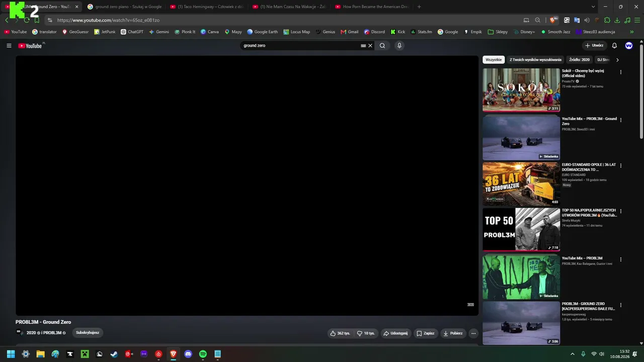
Task: Open options menu for Sokół video
Action: (x=621, y=72)
